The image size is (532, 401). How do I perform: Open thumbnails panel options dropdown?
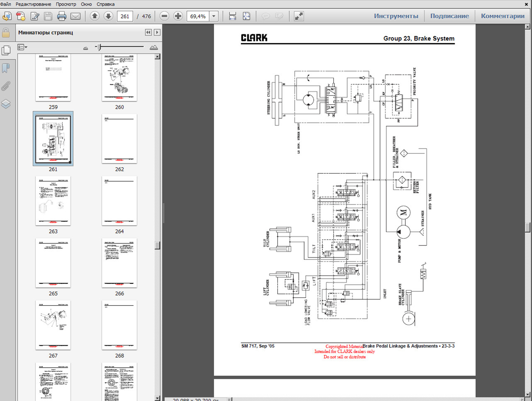tap(22, 47)
